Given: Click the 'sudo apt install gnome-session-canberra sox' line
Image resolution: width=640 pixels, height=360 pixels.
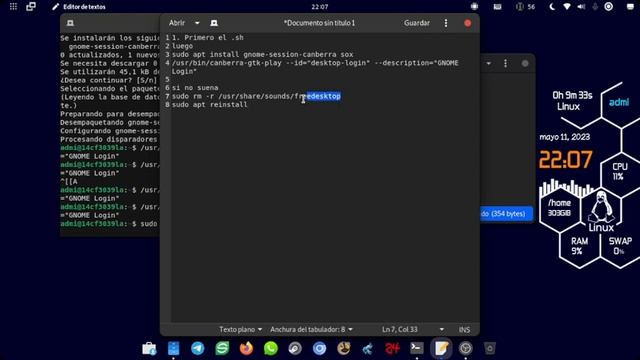Looking at the screenshot, I should [262, 54].
